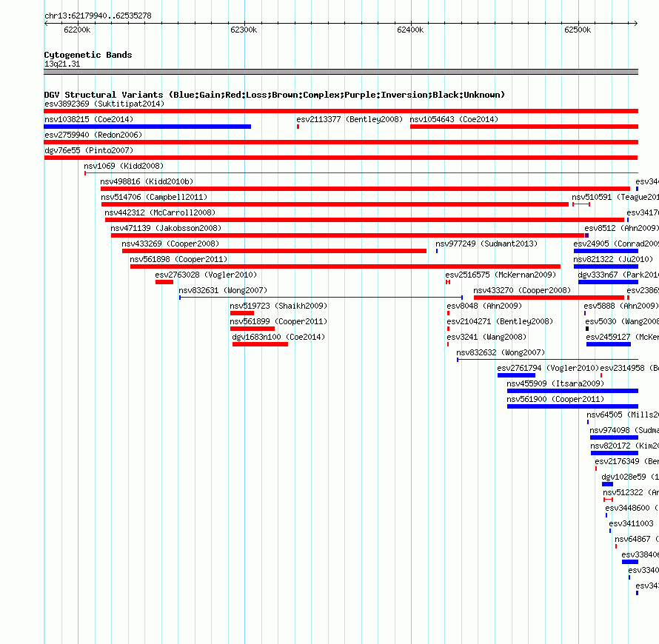Click dgv1028e59 variant label

click(630, 477)
